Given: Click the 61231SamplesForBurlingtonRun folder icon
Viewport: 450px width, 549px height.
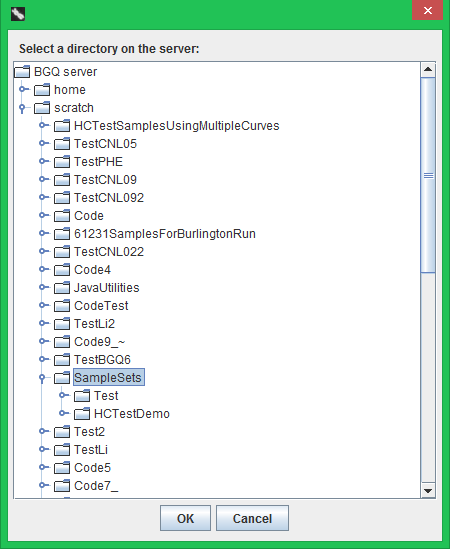Looking at the screenshot, I should click(x=62, y=234).
